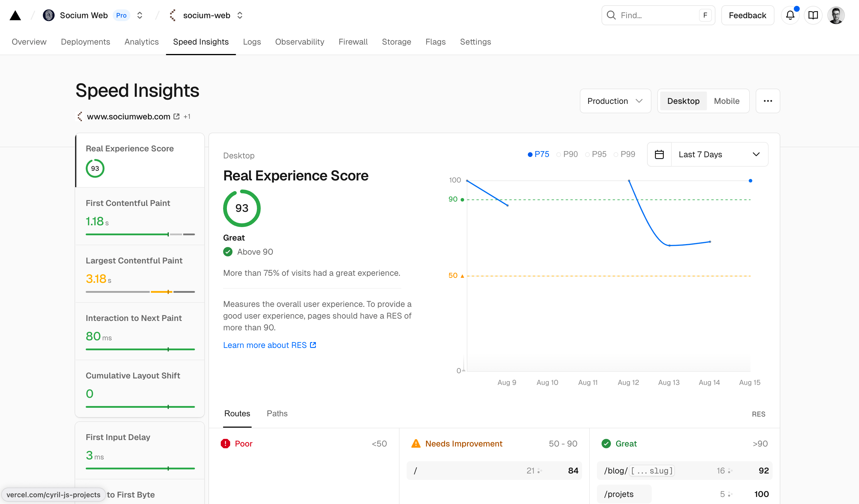
Task: Open the ellipsis options menu
Action: click(768, 101)
